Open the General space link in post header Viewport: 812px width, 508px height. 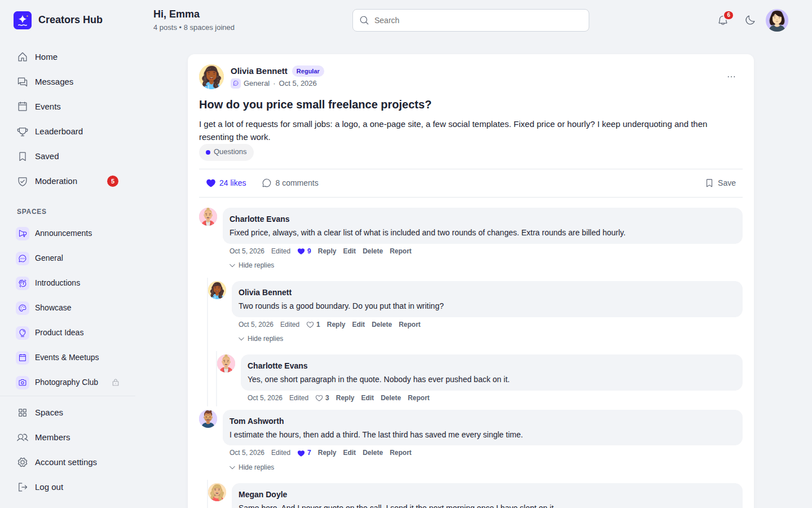click(257, 84)
